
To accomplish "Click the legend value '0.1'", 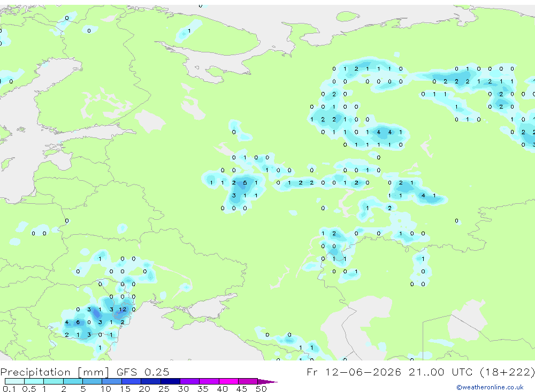I will click(9, 389).
